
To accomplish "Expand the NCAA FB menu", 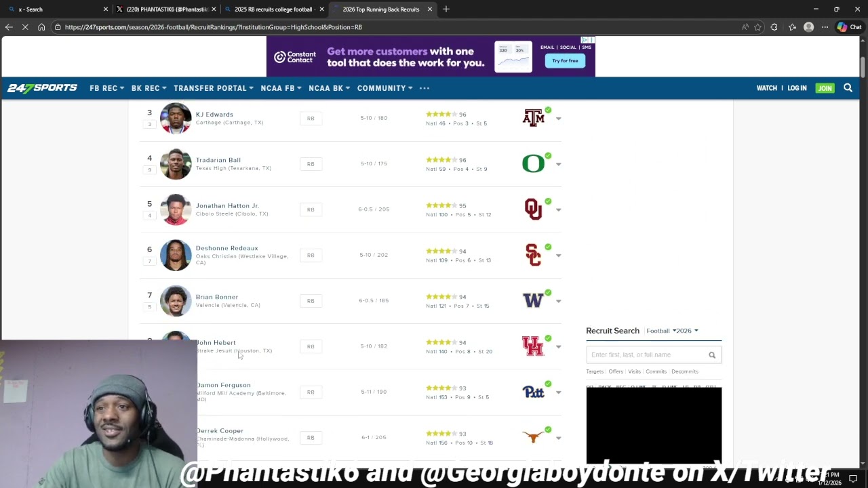I will click(281, 88).
